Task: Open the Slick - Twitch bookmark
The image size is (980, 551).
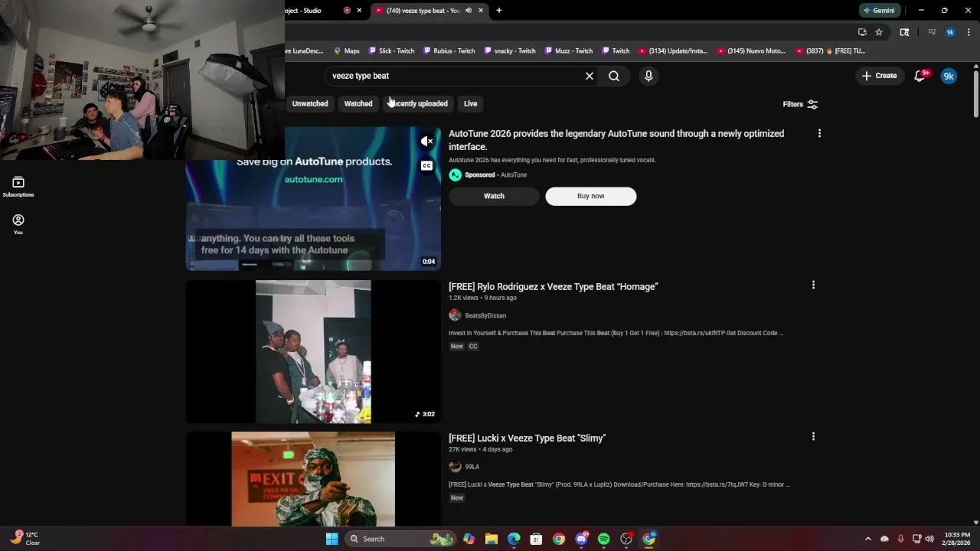Action: click(x=391, y=51)
